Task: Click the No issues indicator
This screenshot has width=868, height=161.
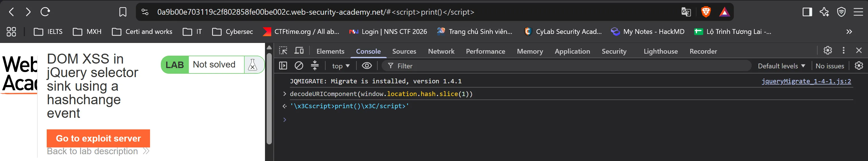Action: click(x=829, y=66)
